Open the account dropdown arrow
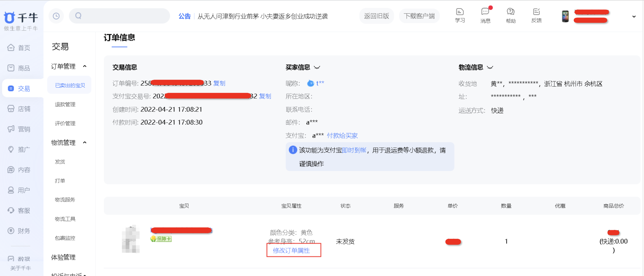Viewport: 644px width, 276px height. coord(634,16)
